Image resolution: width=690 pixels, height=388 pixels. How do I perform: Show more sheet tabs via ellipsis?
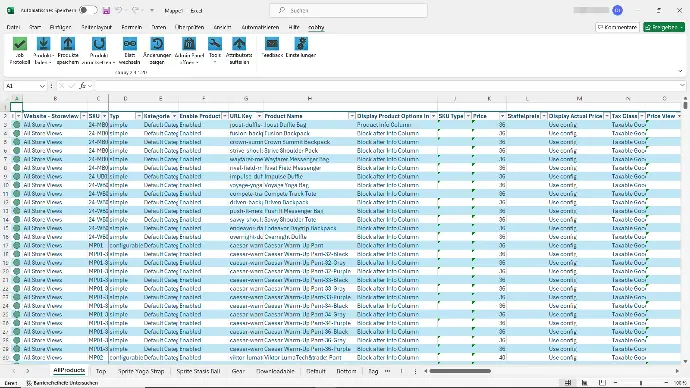(387, 371)
